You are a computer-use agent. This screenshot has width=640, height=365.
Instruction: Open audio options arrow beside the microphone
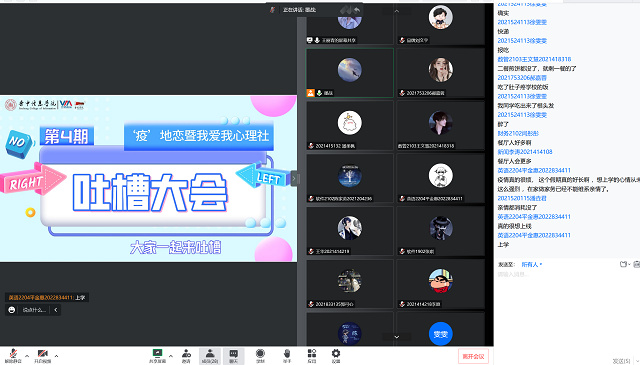pyautogui.click(x=27, y=356)
